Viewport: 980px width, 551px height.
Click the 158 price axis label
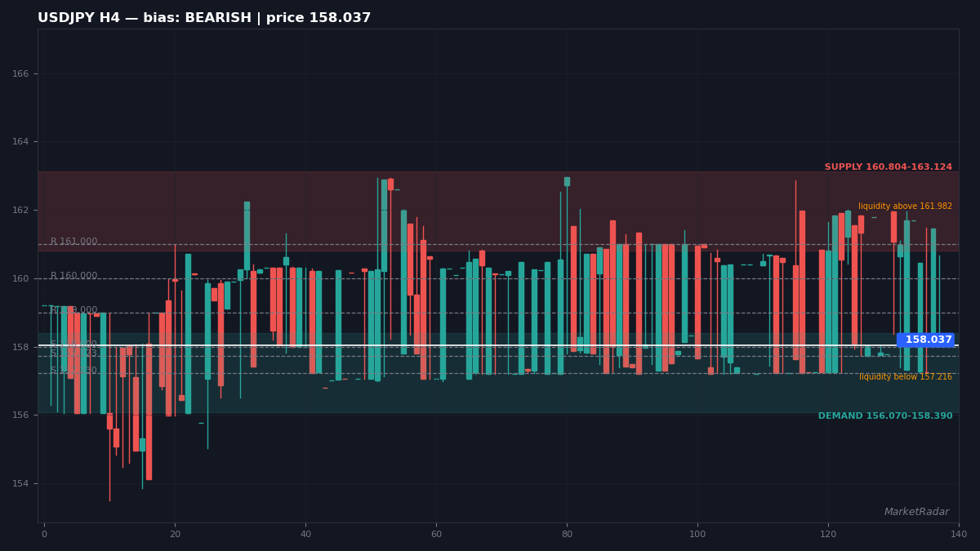click(20, 347)
